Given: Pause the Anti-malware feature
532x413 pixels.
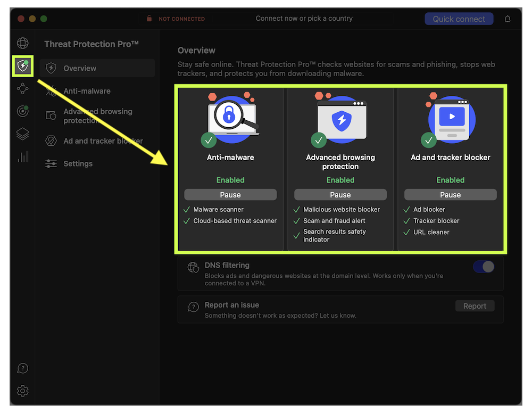Looking at the screenshot, I should 230,195.
